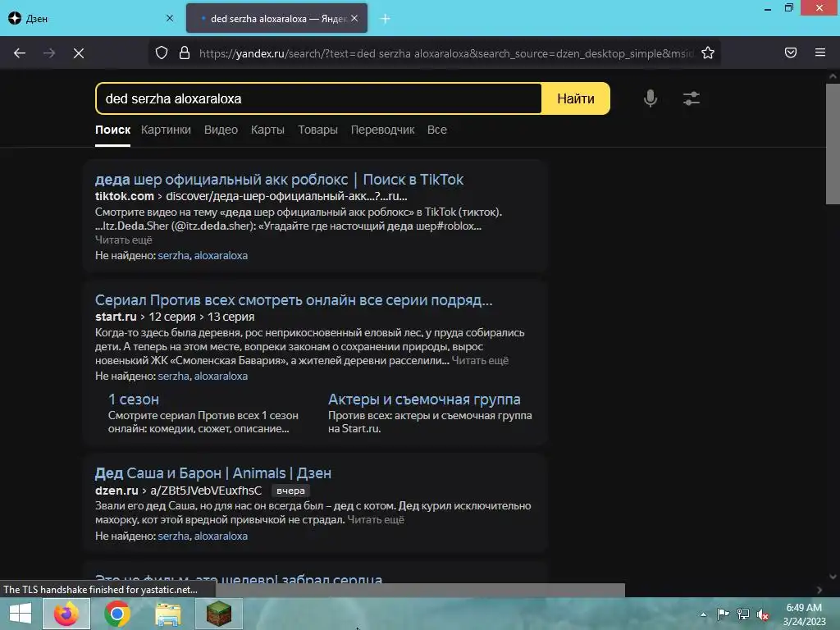This screenshot has height=630, width=840.
Task: Click the Найти search button
Action: click(x=576, y=98)
